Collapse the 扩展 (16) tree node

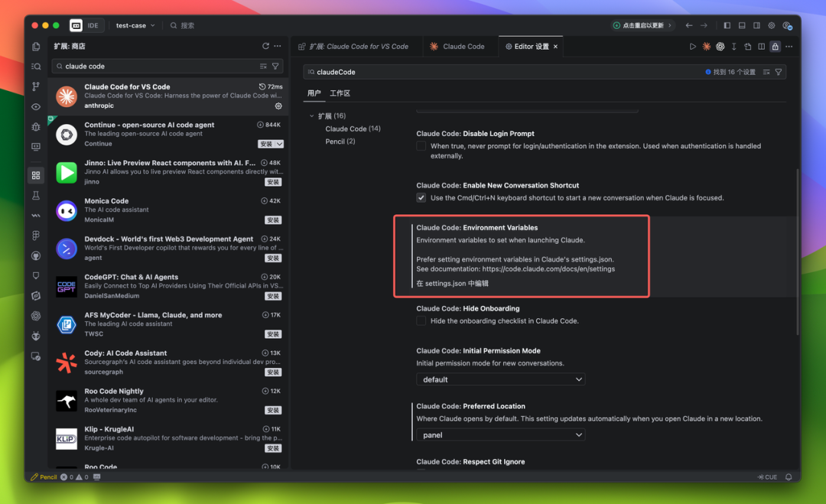click(x=312, y=116)
